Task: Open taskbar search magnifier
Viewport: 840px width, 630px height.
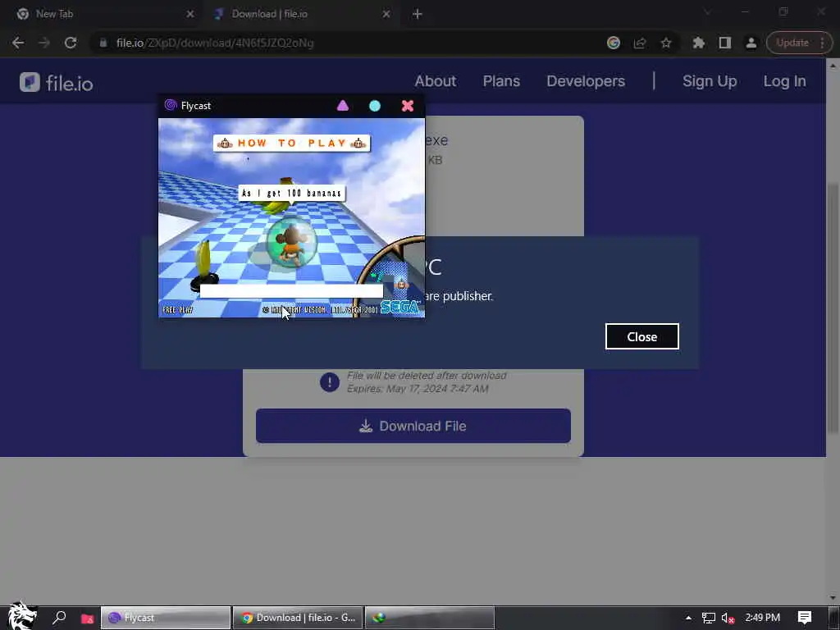Action: (59, 618)
